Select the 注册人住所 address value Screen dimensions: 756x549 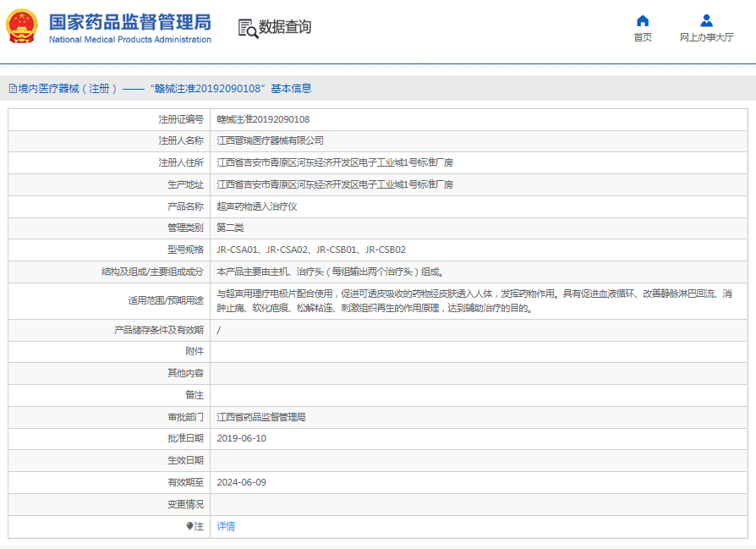(335, 162)
